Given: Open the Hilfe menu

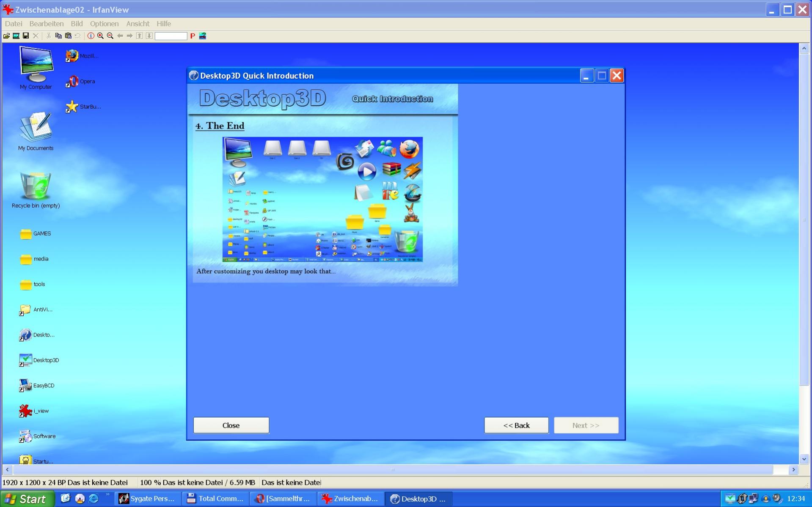Looking at the screenshot, I should tap(164, 24).
